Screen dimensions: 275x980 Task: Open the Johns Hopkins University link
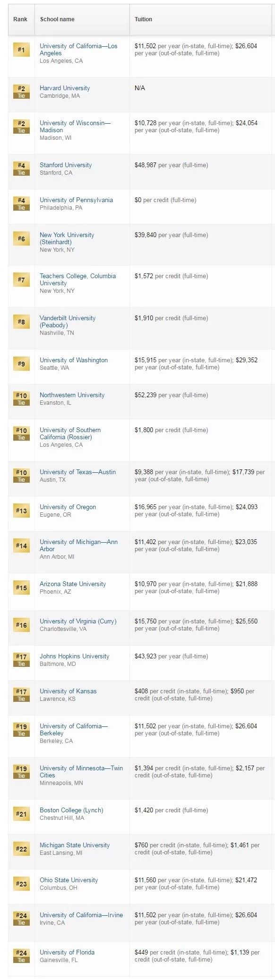(74, 656)
